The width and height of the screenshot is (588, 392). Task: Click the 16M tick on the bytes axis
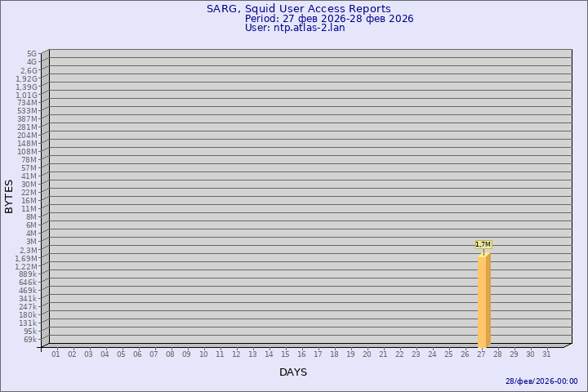(29, 201)
